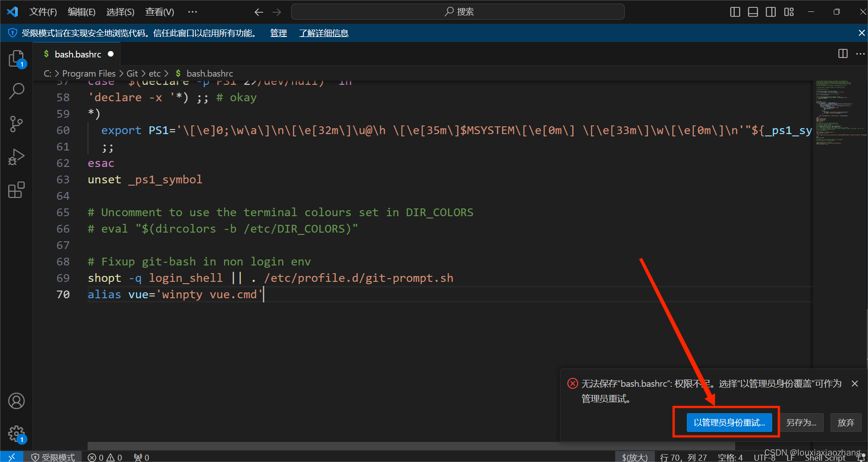
Task: Open the Explorer view in activity bar
Action: coord(16,59)
